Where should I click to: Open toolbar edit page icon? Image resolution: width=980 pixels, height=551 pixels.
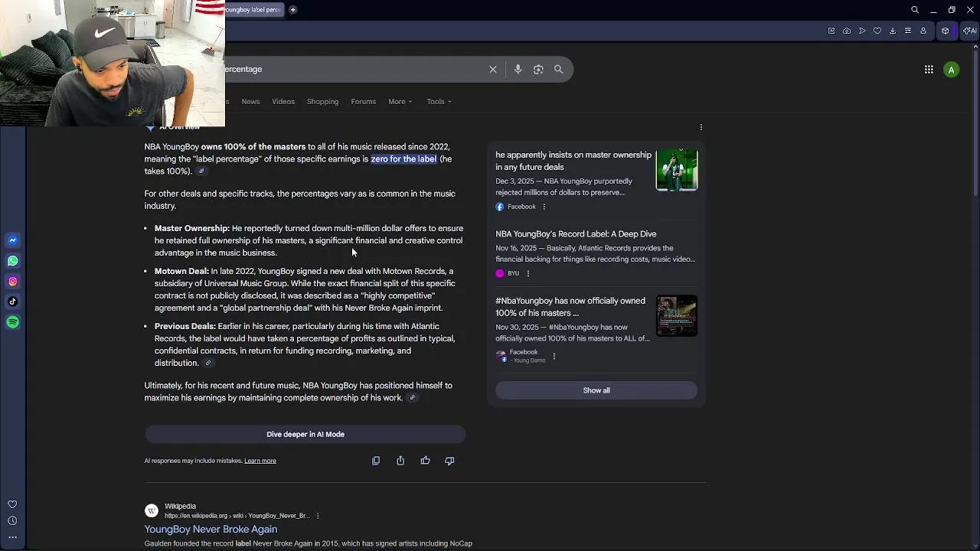[x=831, y=31]
